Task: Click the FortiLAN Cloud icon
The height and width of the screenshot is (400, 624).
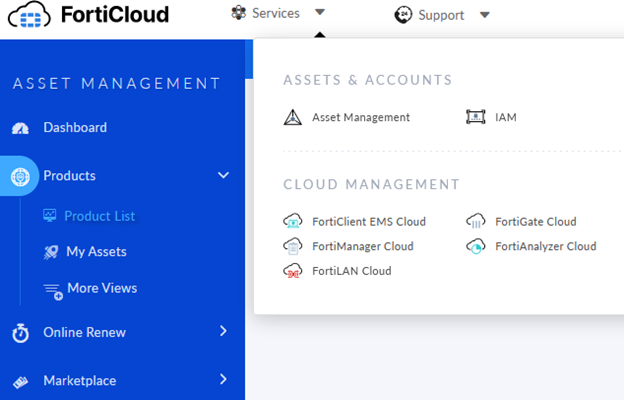Action: tap(292, 271)
